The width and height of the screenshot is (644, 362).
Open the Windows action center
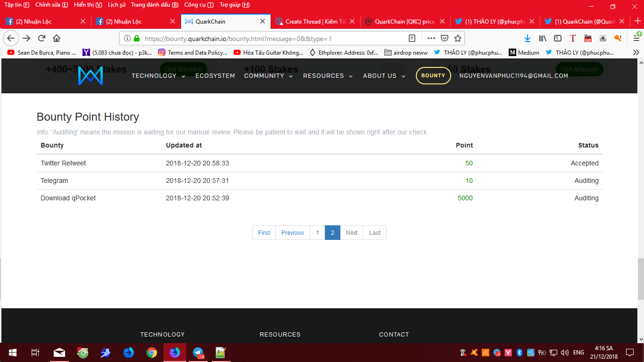tap(629, 352)
